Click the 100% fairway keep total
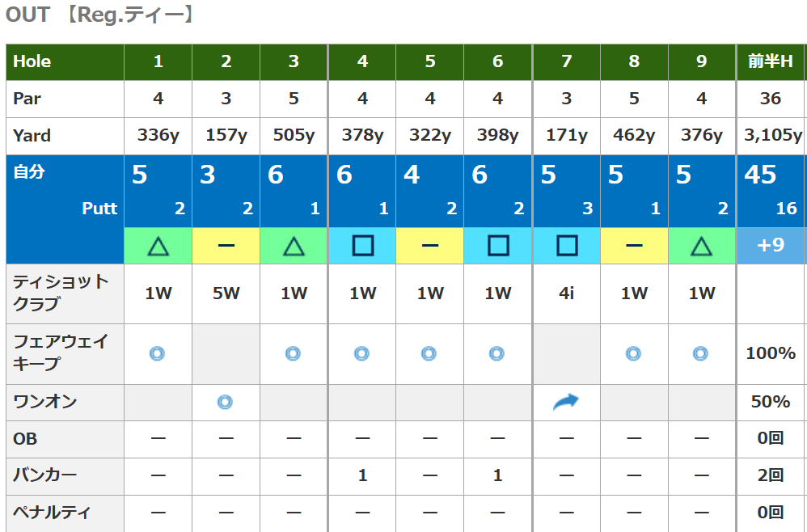This screenshot has width=807, height=532. click(x=770, y=353)
